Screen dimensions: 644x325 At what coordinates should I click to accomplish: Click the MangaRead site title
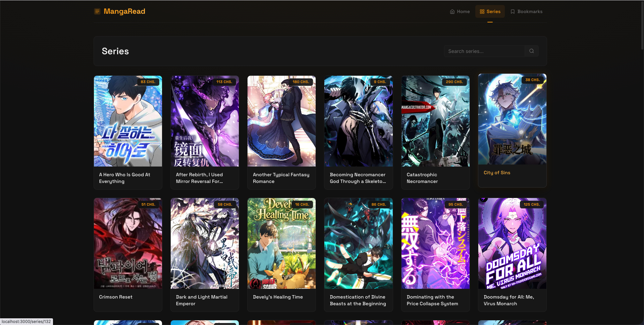coord(124,11)
